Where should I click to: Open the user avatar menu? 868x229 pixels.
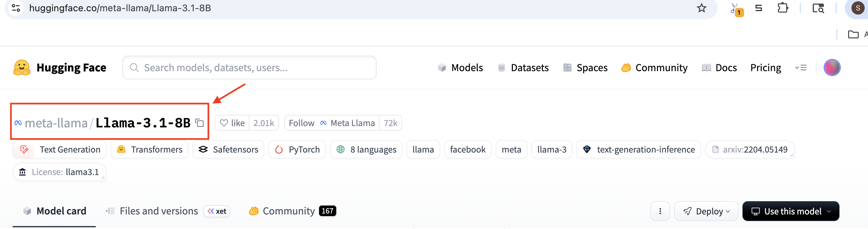coord(832,68)
